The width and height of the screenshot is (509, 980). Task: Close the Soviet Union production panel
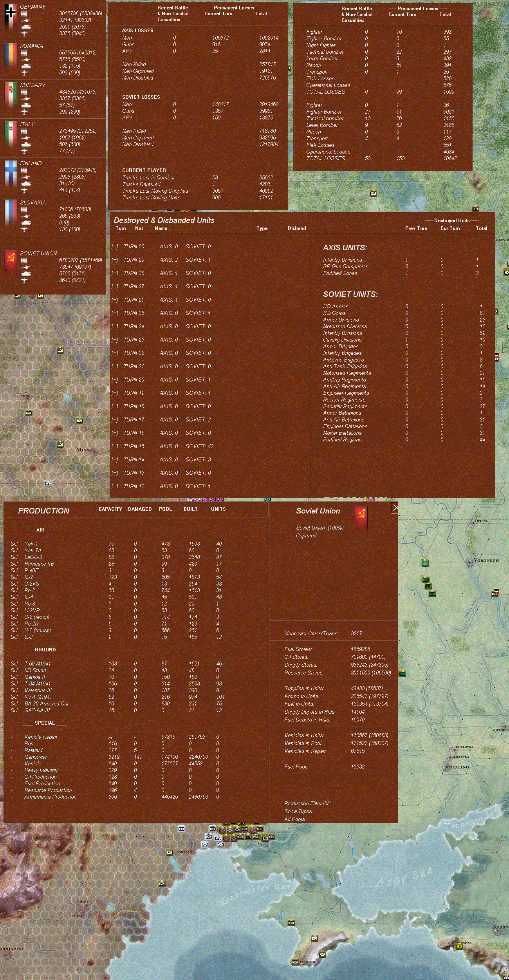[x=395, y=507]
